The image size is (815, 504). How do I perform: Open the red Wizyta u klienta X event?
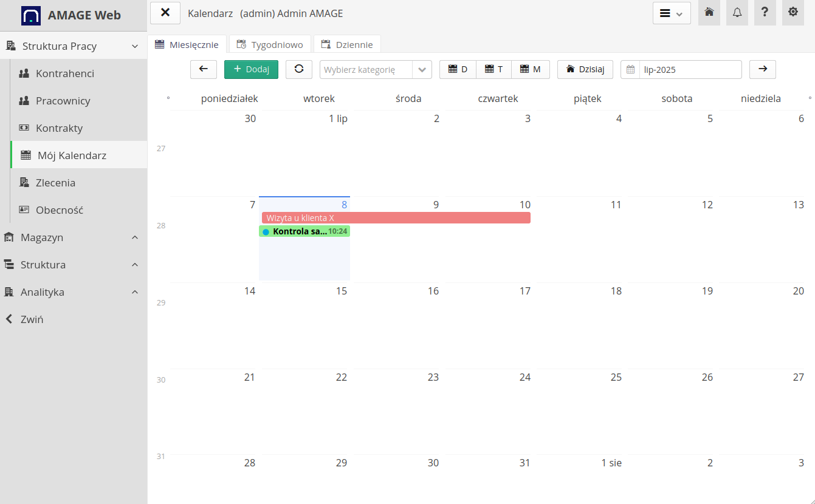point(396,218)
